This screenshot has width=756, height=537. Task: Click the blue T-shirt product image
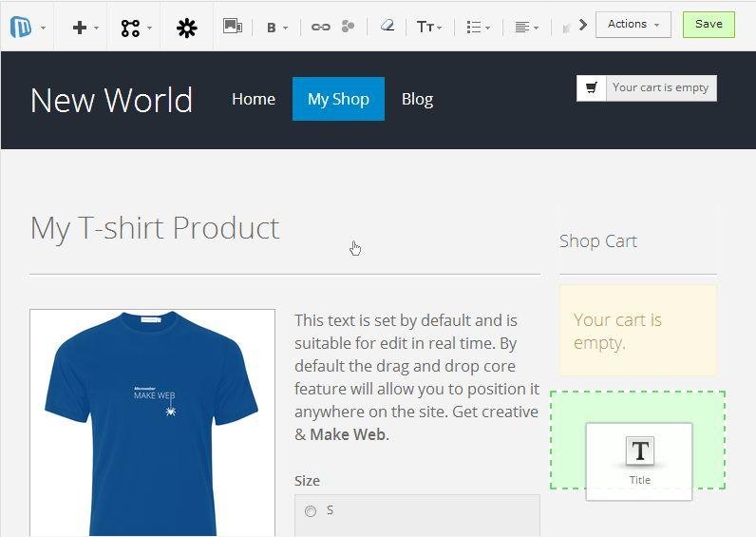152,422
